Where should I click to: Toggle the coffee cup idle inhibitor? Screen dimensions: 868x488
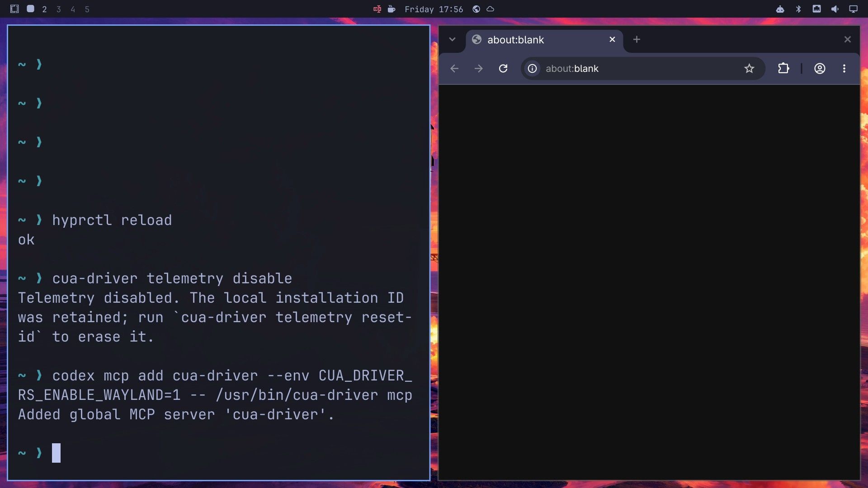tap(392, 9)
